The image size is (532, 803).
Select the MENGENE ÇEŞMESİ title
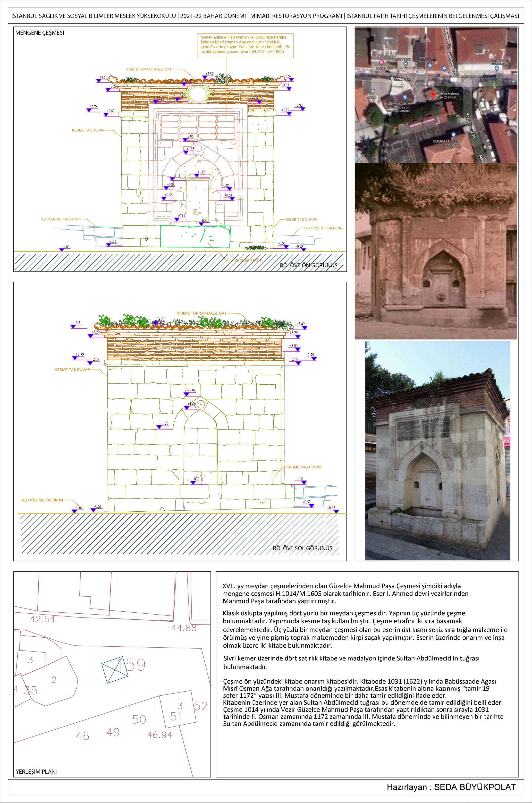40,33
